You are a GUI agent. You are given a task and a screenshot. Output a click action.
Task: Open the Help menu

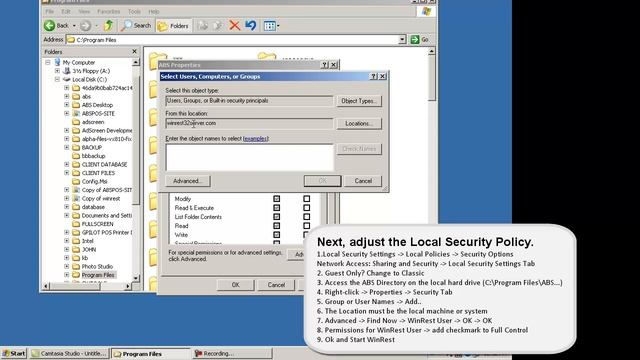coord(153,11)
